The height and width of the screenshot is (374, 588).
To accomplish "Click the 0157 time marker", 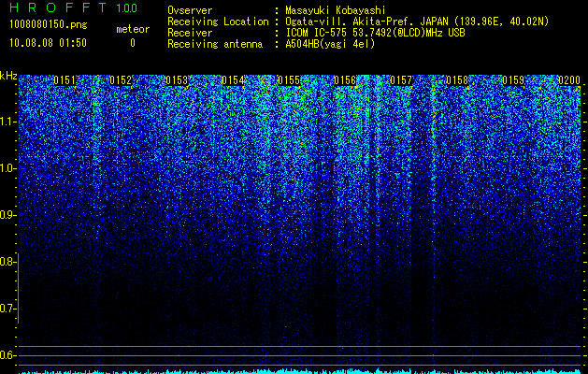I will (x=401, y=80).
